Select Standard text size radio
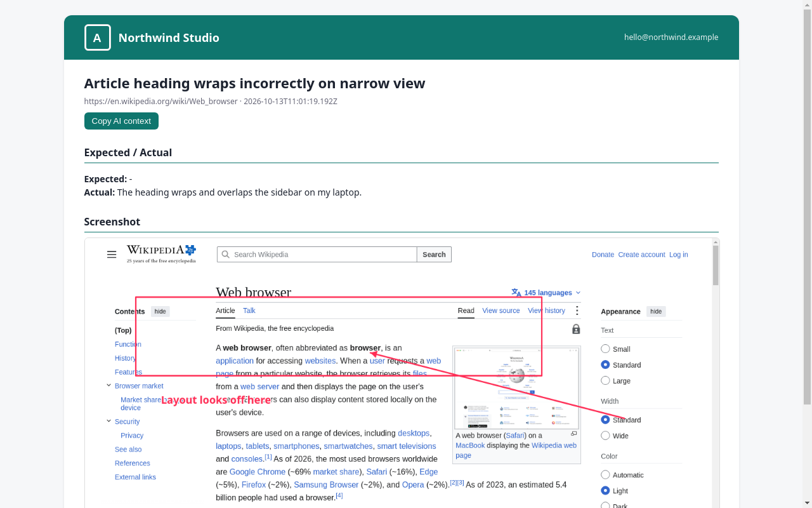Viewport: 812px width, 508px height. [x=605, y=364]
